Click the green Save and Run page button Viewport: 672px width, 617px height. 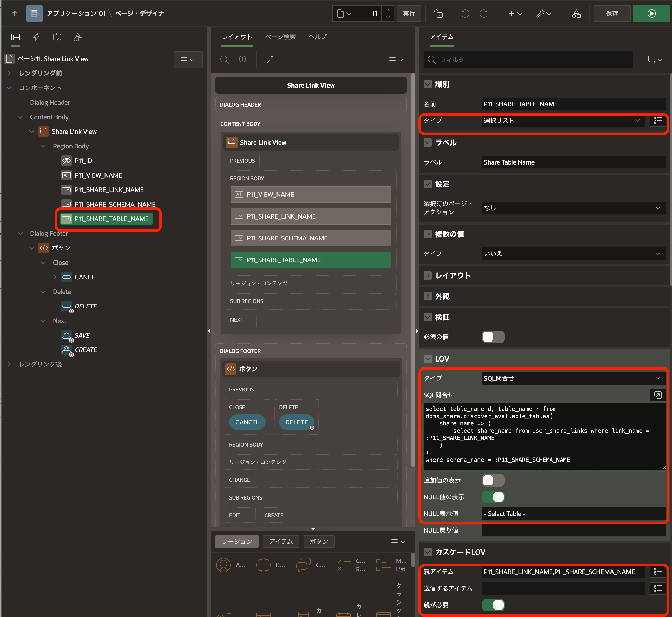point(651,13)
